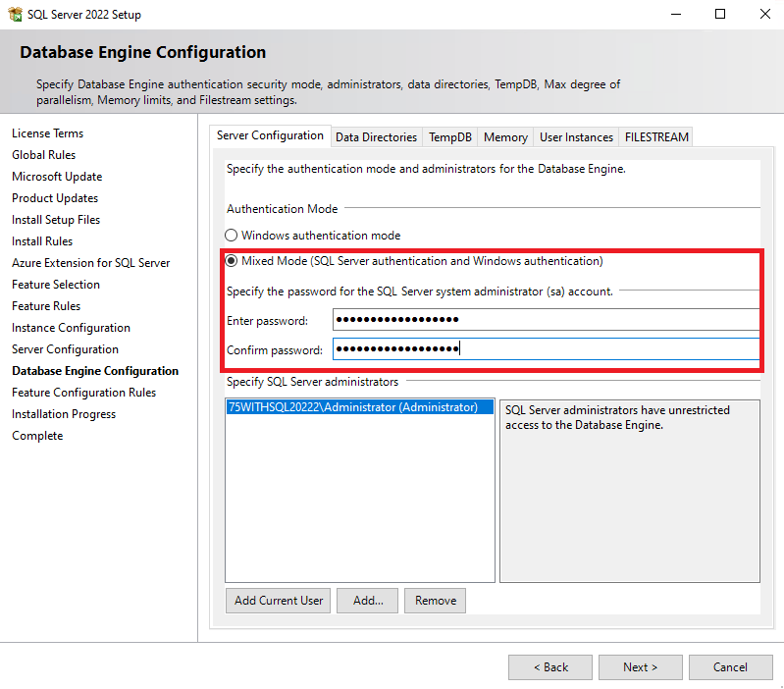Click Instance Configuration step in sidebar
The width and height of the screenshot is (784, 689).
coord(71,328)
